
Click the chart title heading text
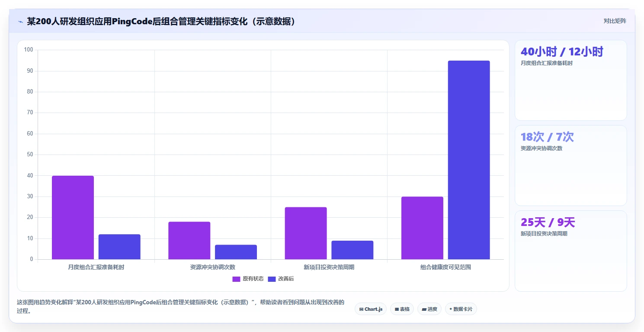pyautogui.click(x=162, y=21)
